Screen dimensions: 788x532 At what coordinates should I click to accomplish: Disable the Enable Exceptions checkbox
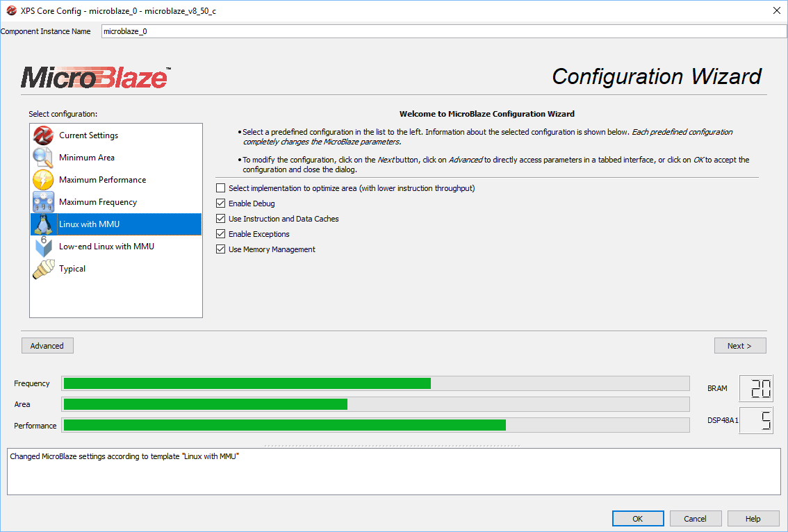[221, 234]
